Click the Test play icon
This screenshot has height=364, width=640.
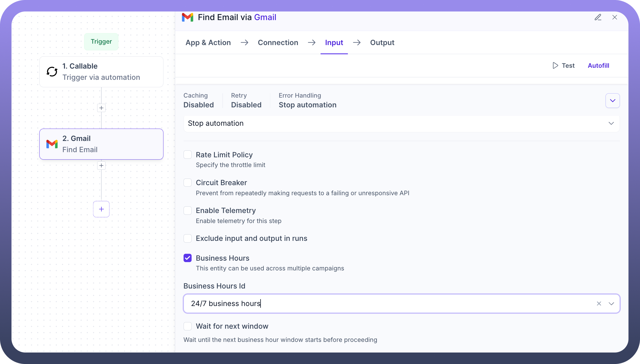[x=555, y=66]
